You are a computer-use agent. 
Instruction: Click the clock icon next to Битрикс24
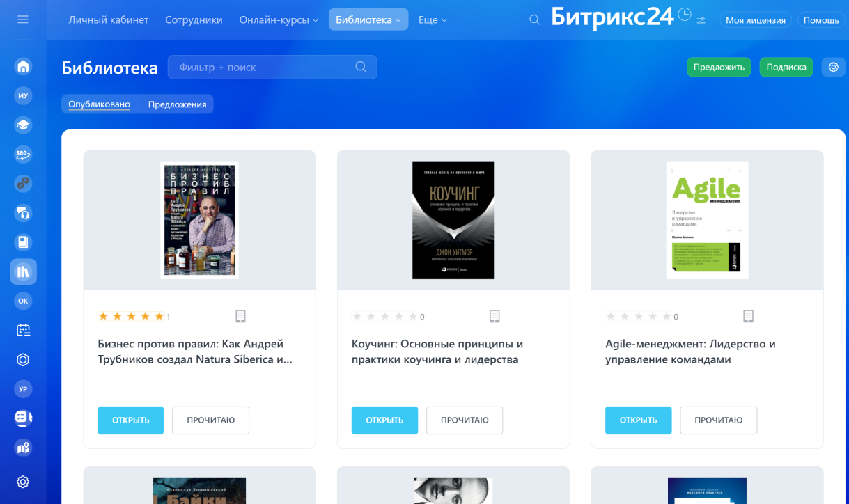(685, 14)
